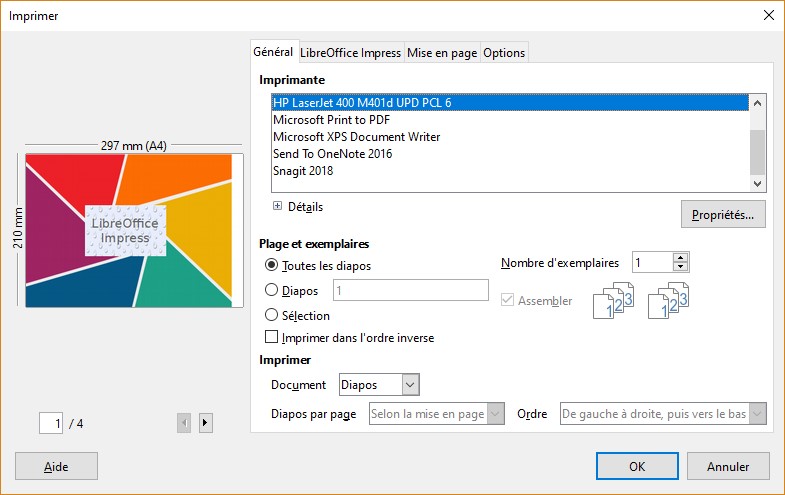Select the Toutes les diapos radio button
Screen dimensions: 785x495
tap(271, 266)
